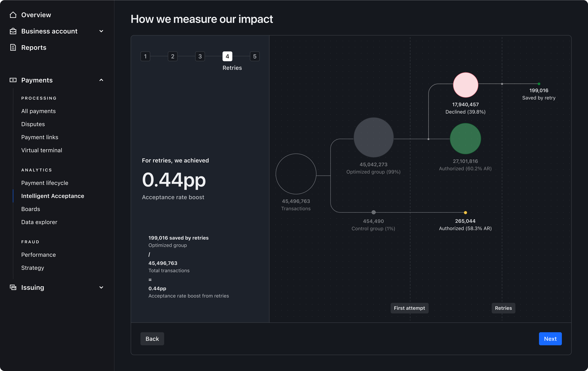This screenshot has height=371, width=588.
Task: Click the 'How we measure our impact' heading
Action: pos(202,19)
